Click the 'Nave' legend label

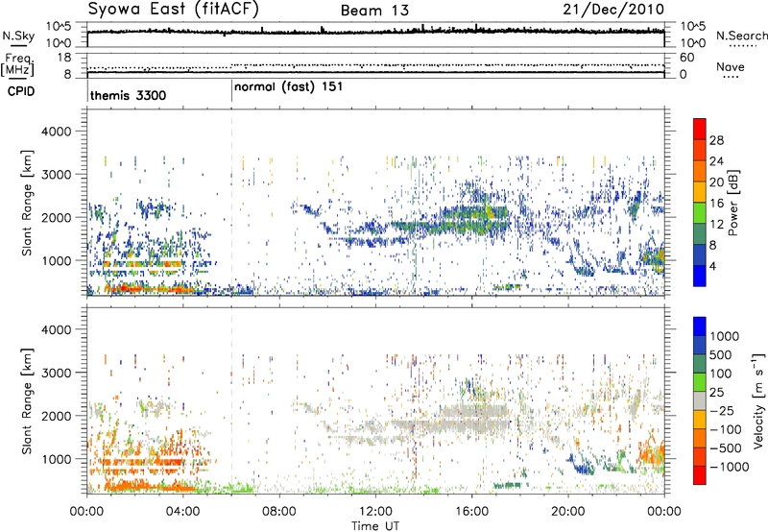731,66
